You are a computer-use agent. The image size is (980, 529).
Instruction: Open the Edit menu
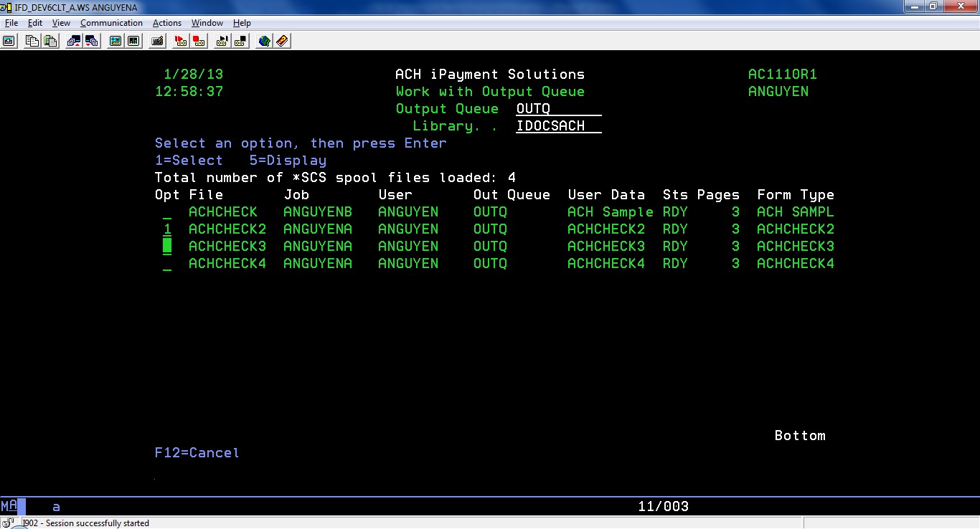pyautogui.click(x=35, y=23)
